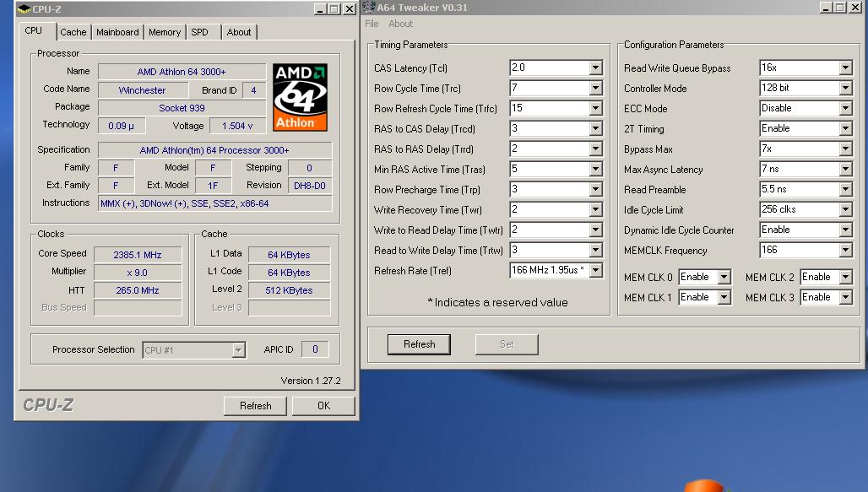The image size is (868, 492).
Task: Open the Read to Write Delay (Trtw) dropdown
Action: [x=595, y=250]
